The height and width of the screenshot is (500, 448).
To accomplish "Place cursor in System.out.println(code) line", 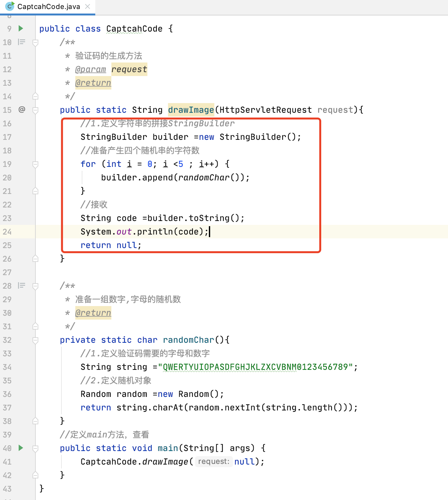I will [x=145, y=232].
